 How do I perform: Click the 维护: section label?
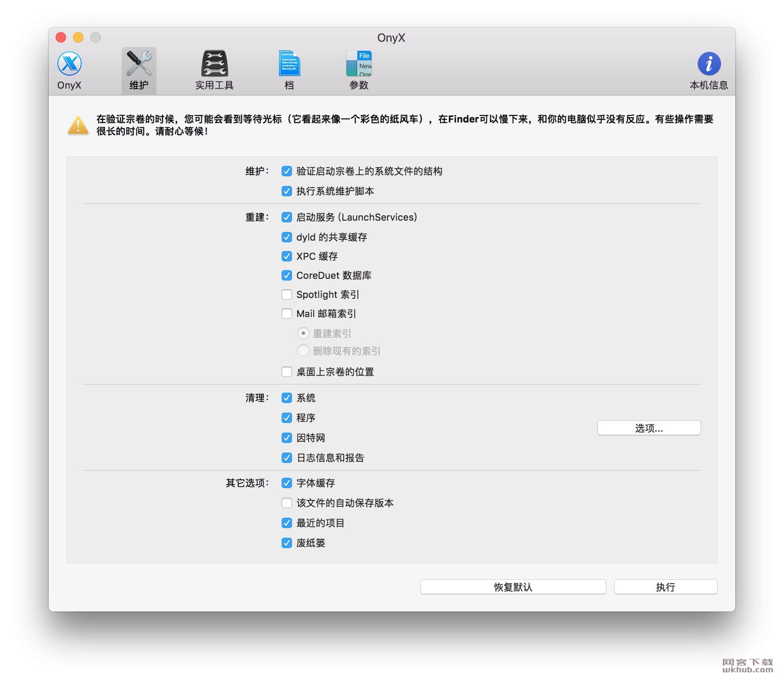coord(257,171)
